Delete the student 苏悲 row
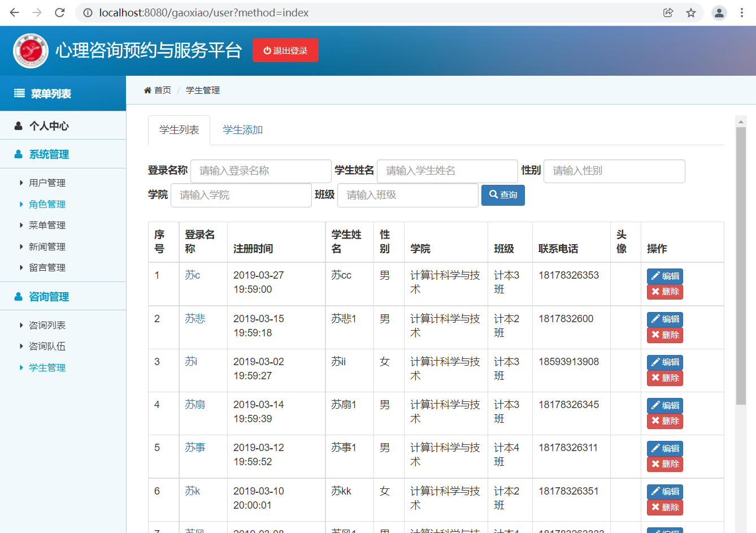This screenshot has width=756, height=533. pyautogui.click(x=664, y=335)
